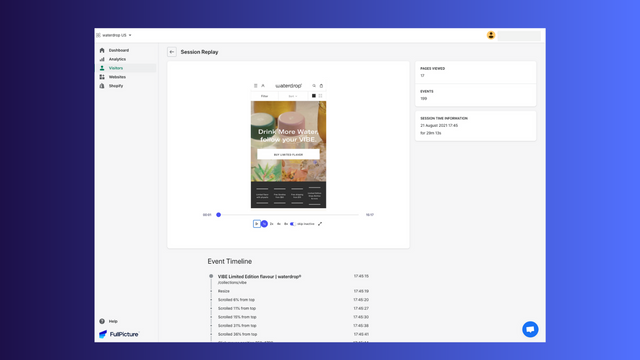
Task: Toggle the skip inactive switch
Action: coord(293,224)
